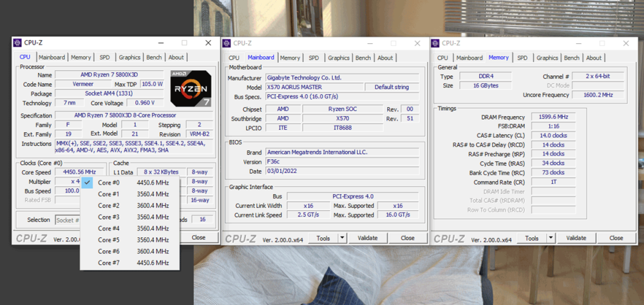Image resolution: width=644 pixels, height=305 pixels.
Task: Open Bench tab in the Mainboard window
Action: (363, 57)
